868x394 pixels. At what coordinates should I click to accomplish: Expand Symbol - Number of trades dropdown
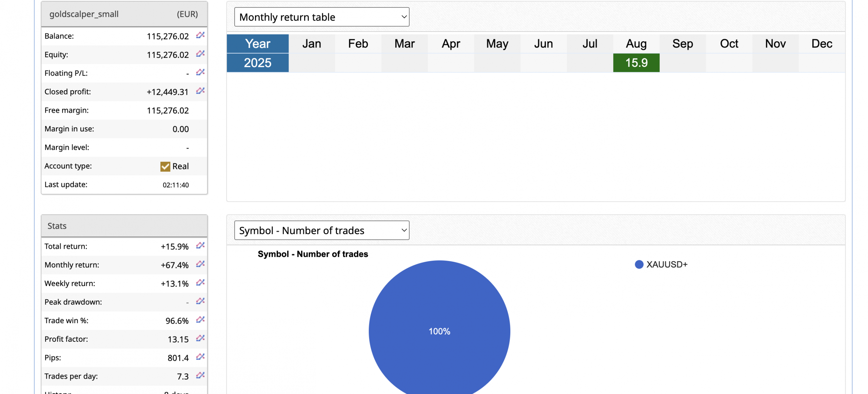pos(321,230)
